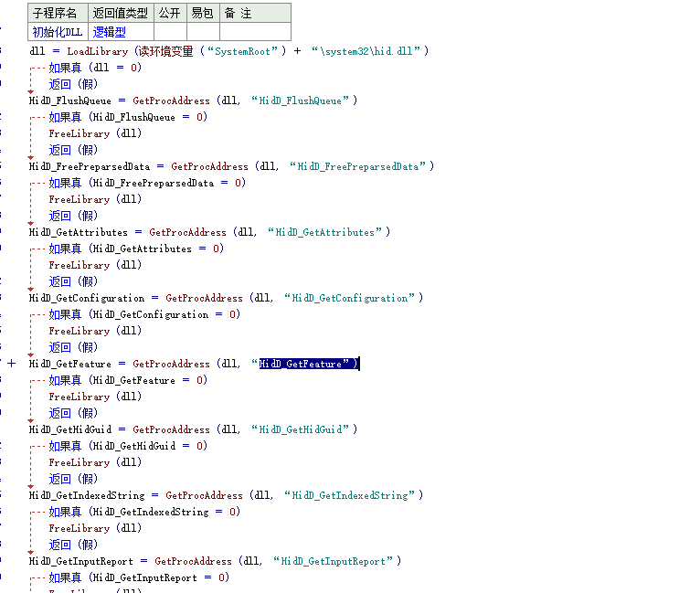The image size is (700, 593).
Task: Select the 逻辑型 return type cell
Action: tap(110, 32)
